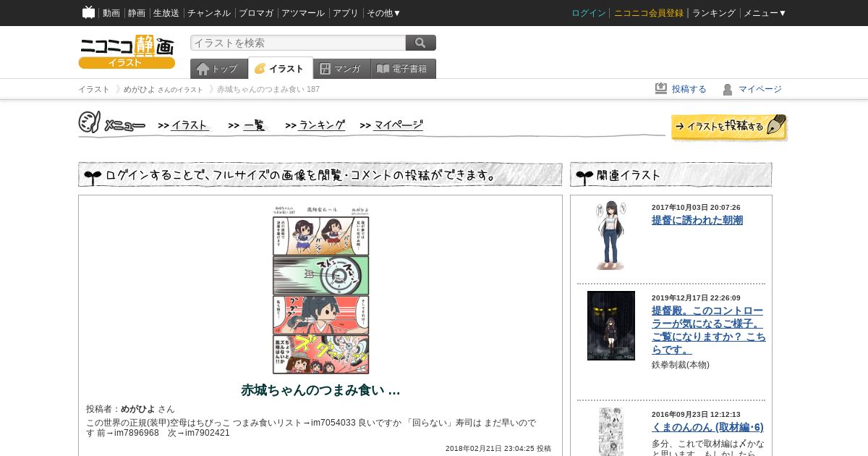Screen dimensions: 868x456
Task: Open アプリ in the top bar
Action: click(346, 13)
